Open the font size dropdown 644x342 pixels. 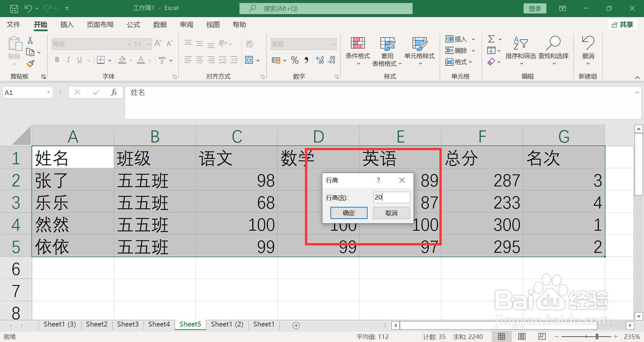[149, 44]
